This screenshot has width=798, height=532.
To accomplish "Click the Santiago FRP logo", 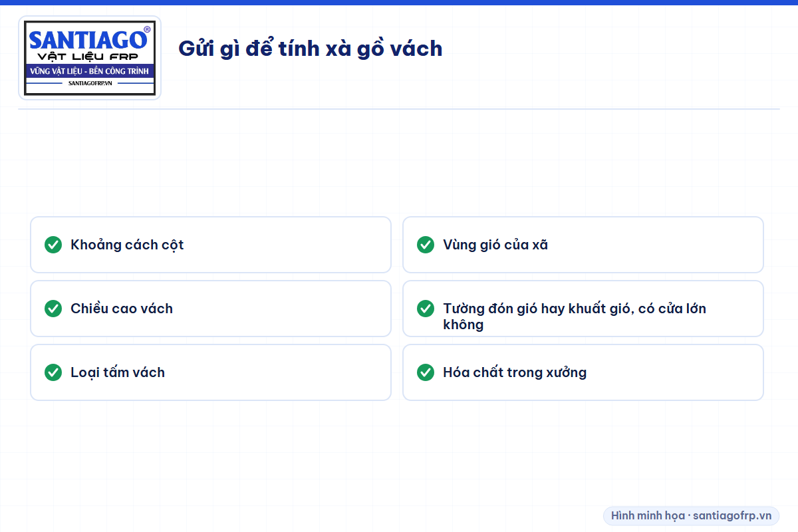I will coord(90,58).
